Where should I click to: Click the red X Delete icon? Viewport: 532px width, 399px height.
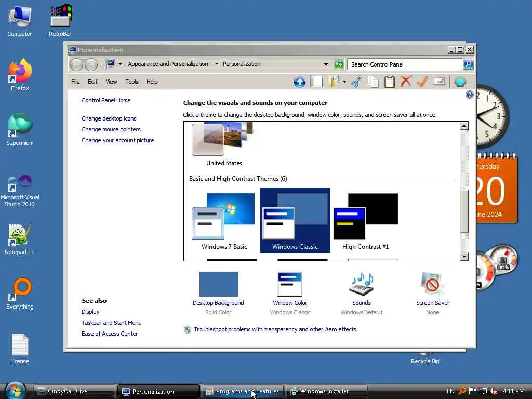pyautogui.click(x=406, y=82)
